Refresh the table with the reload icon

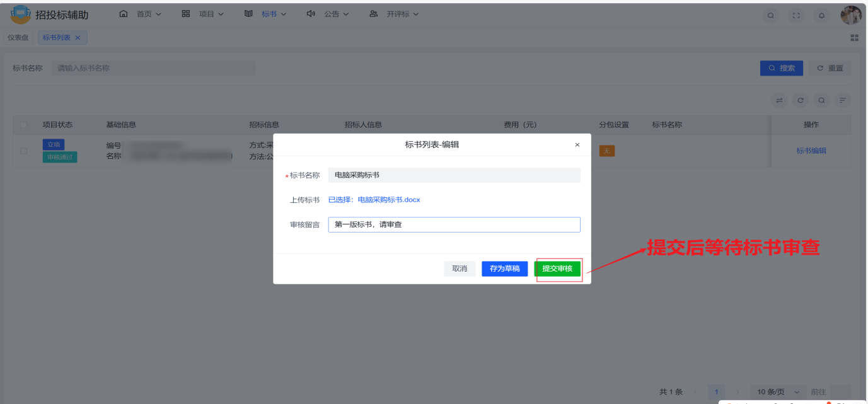801,100
